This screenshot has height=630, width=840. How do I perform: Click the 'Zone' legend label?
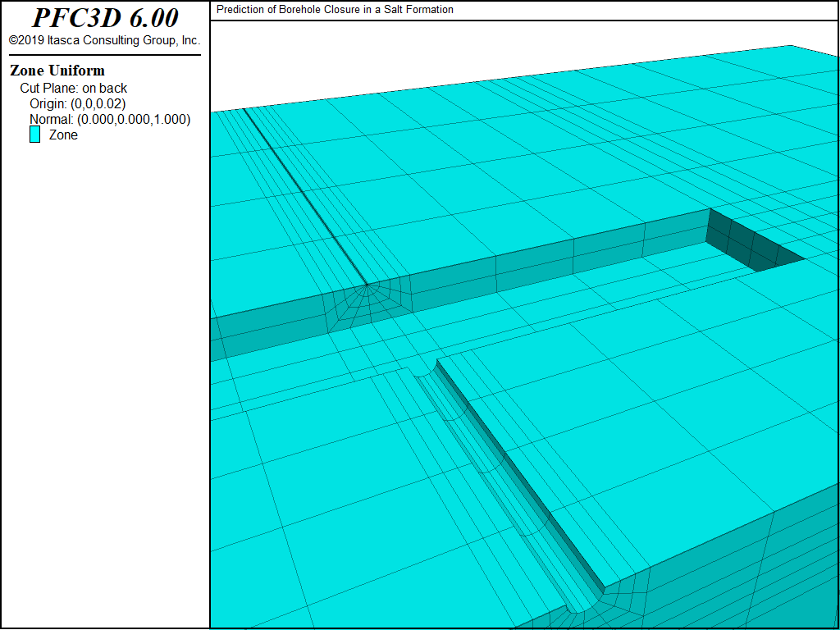pyautogui.click(x=63, y=135)
